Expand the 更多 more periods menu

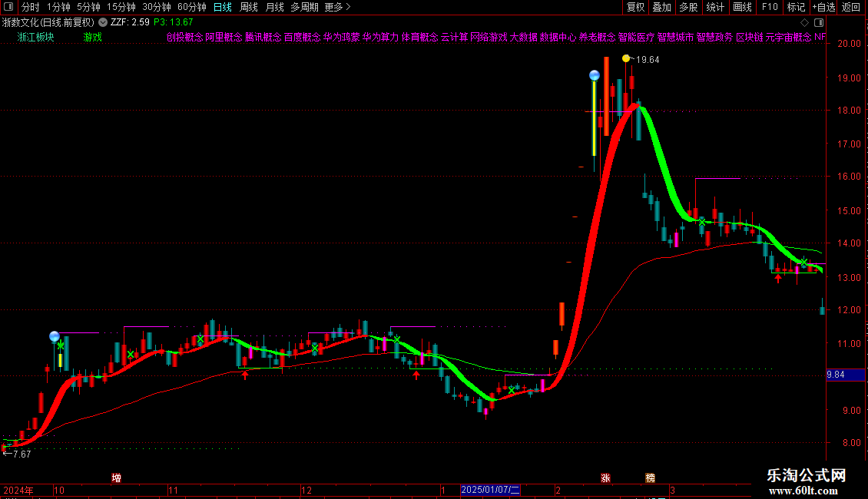click(337, 7)
